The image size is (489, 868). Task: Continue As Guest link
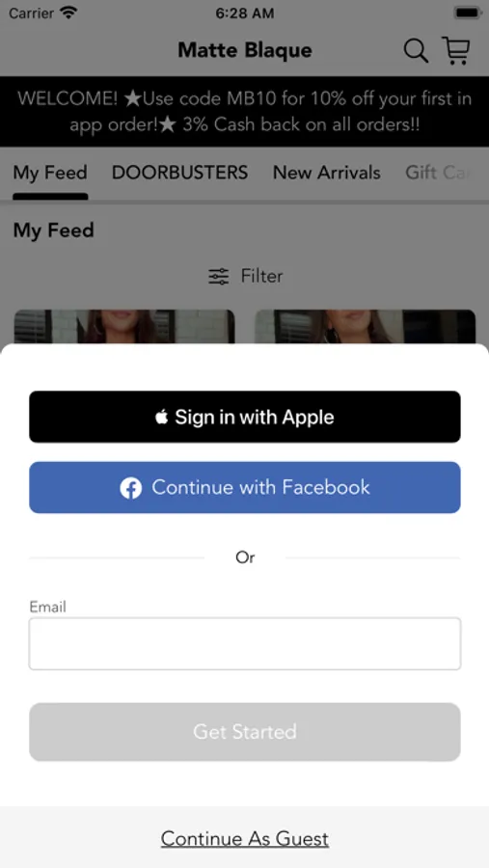tap(245, 839)
